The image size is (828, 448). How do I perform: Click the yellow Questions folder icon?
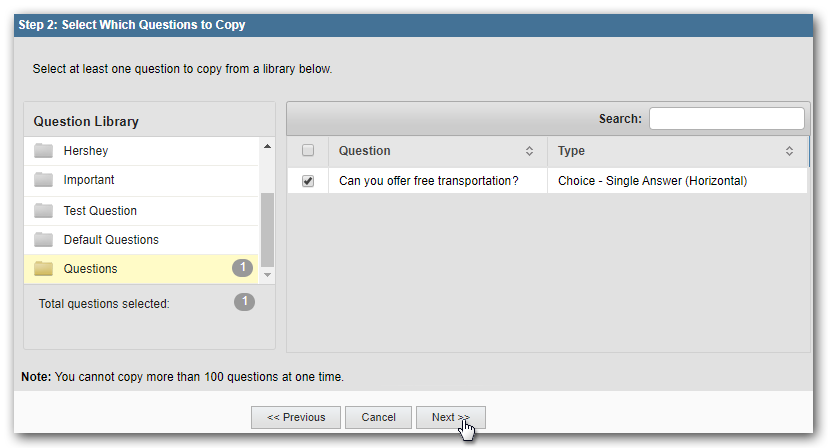(x=43, y=269)
